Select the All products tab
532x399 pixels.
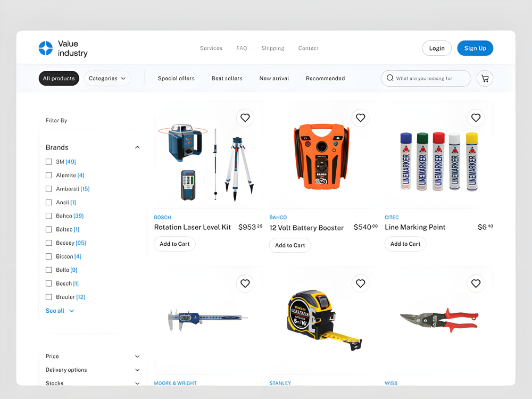tap(59, 78)
